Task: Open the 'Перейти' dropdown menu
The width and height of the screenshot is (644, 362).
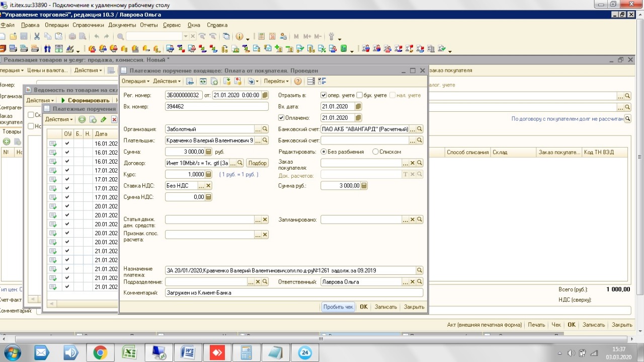Action: tap(276, 81)
